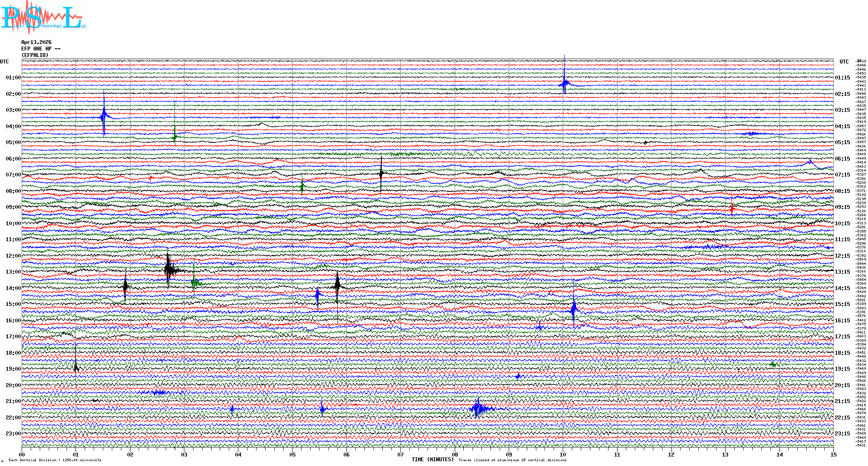Click minute tick 10 on bottom axis
This screenshot has height=466, width=868.
click(x=563, y=454)
